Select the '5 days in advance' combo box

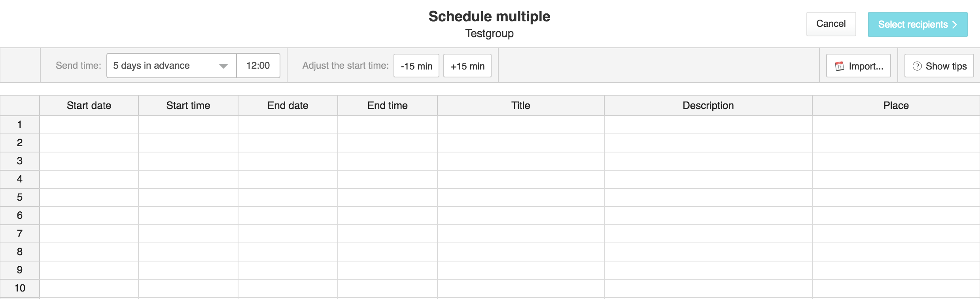[172, 66]
